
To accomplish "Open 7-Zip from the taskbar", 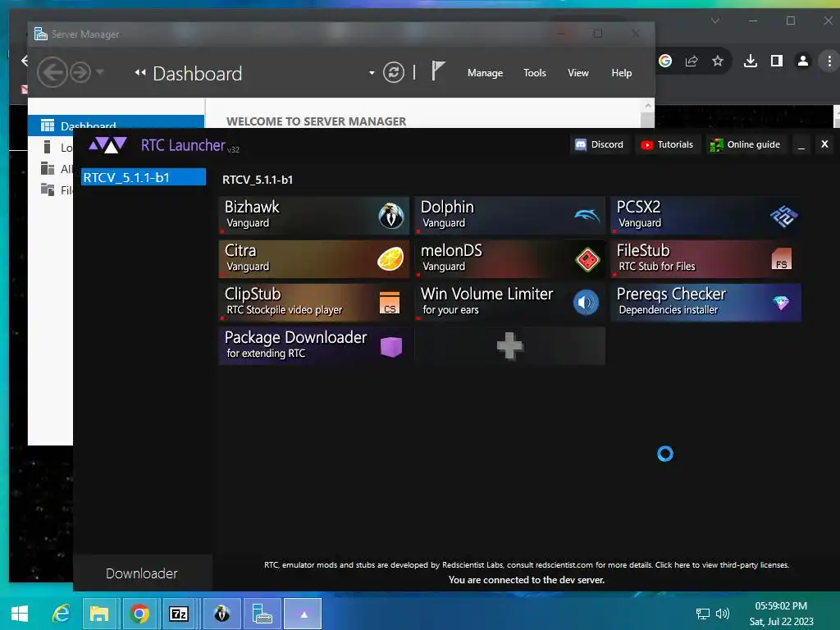I will pyautogui.click(x=179, y=614).
